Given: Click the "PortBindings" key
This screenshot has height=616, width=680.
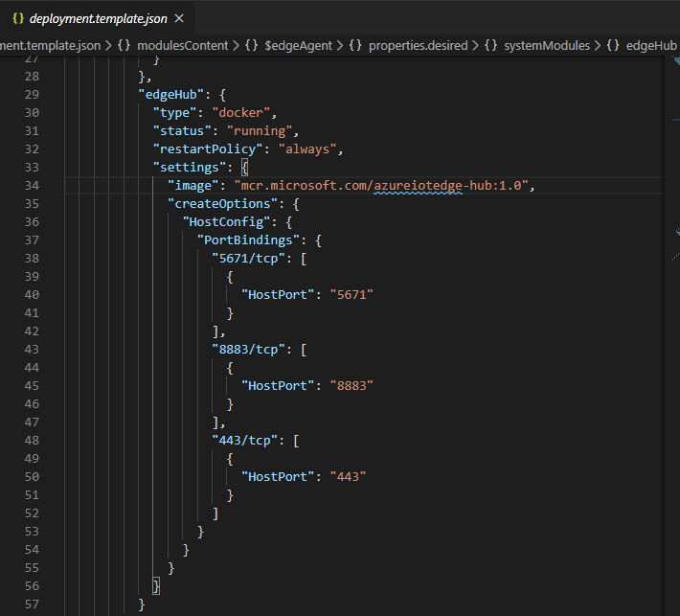Looking at the screenshot, I should tap(248, 240).
